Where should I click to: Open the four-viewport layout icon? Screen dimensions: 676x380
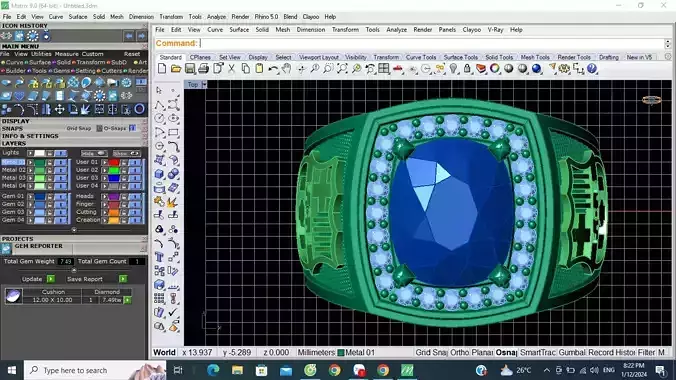coord(384,69)
